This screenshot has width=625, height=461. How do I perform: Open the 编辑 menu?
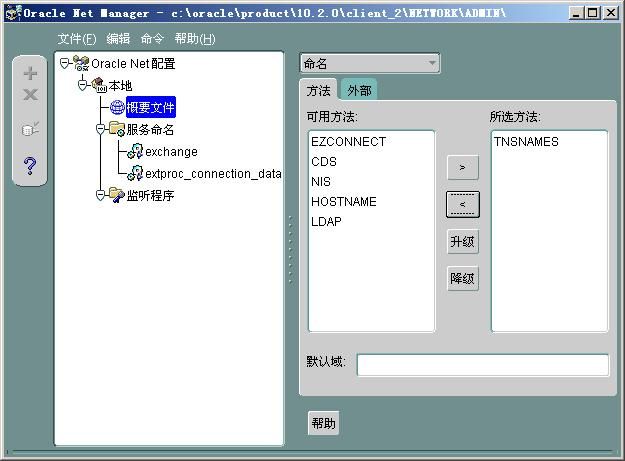(x=118, y=39)
